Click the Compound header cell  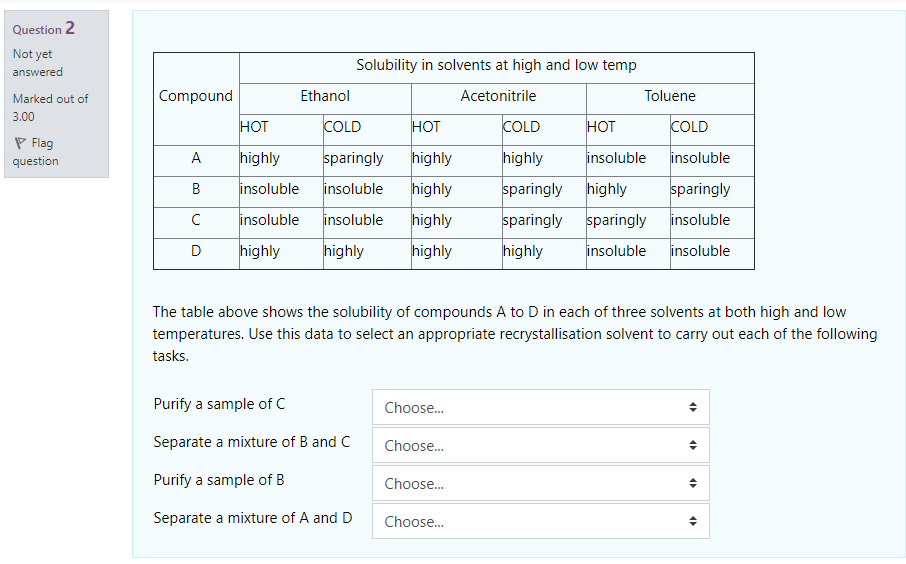pyautogui.click(x=196, y=96)
